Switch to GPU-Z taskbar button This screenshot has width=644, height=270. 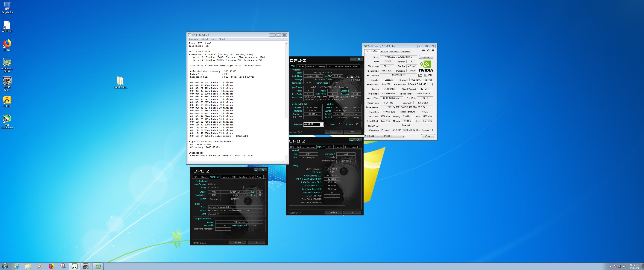pyautogui.click(x=98, y=266)
